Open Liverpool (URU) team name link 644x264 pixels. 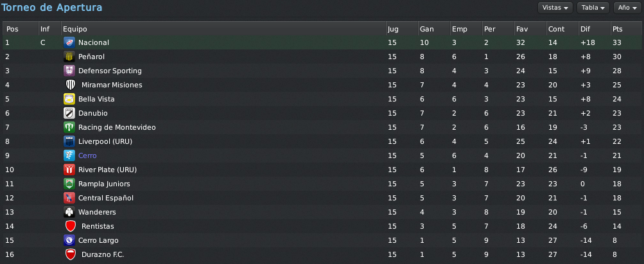pos(105,142)
